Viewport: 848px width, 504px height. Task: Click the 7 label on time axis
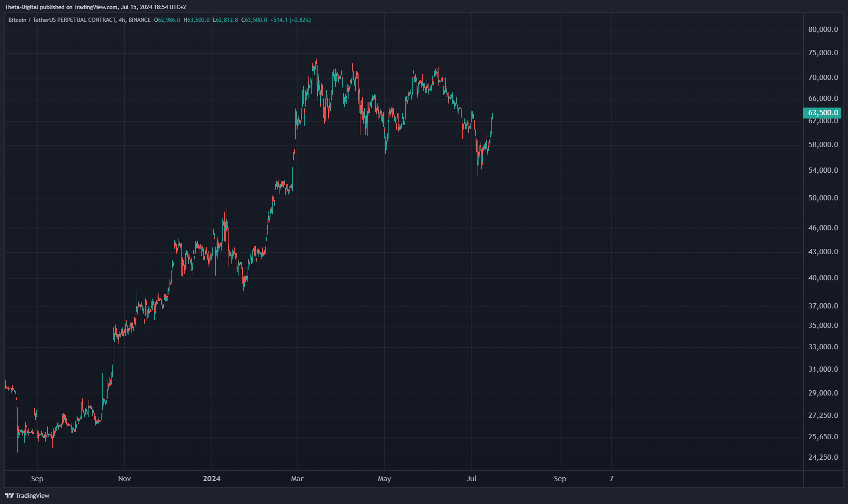coord(611,479)
